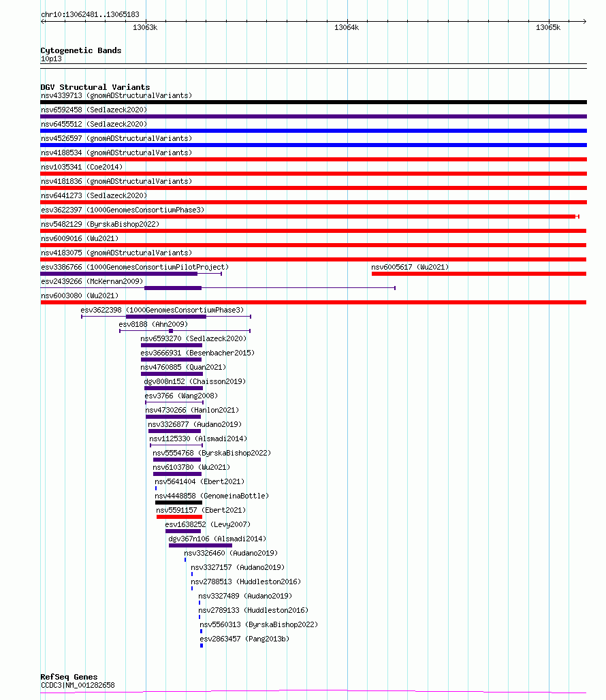The image size is (606, 700).
Task: Click dgv808n152 Chaisson2019 label
Action: [x=195, y=381]
